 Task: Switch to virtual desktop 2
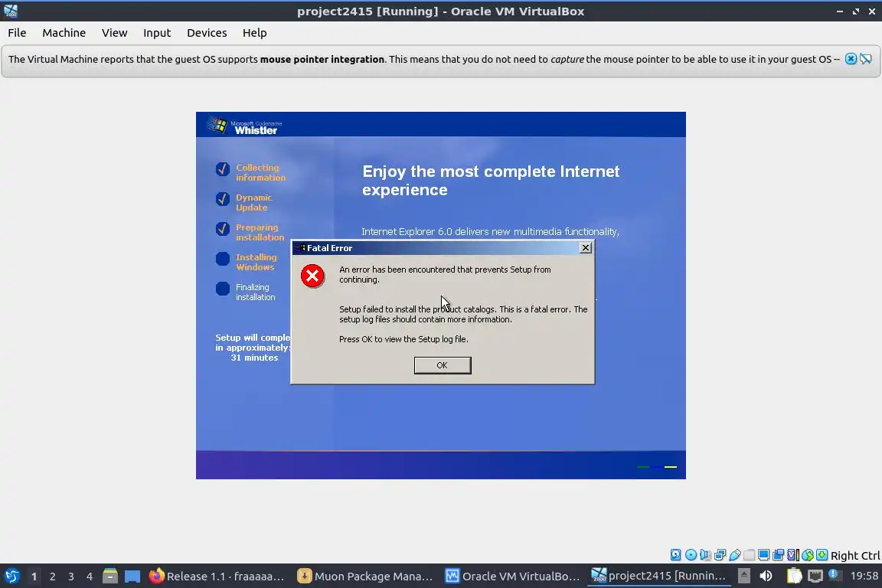pyautogui.click(x=52, y=577)
